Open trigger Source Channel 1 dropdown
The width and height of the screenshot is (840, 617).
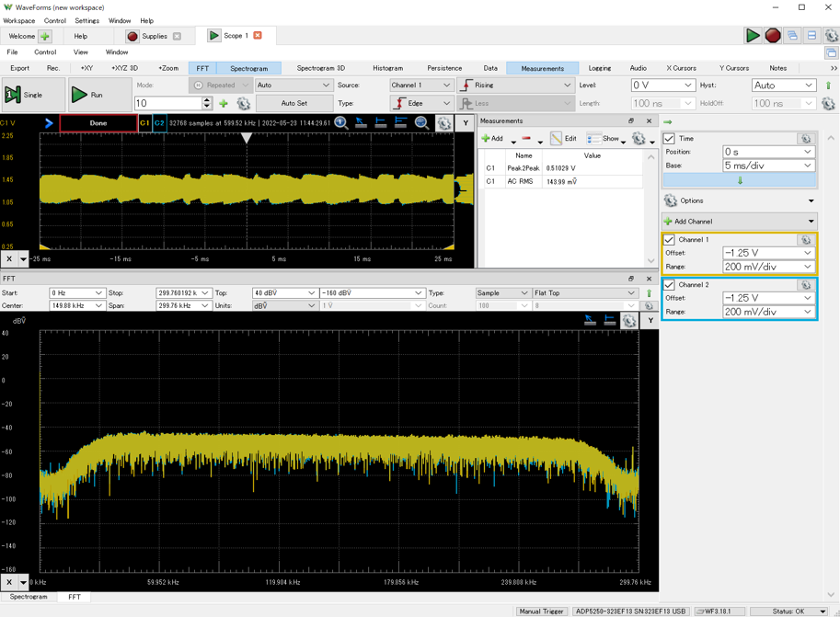pyautogui.click(x=420, y=86)
